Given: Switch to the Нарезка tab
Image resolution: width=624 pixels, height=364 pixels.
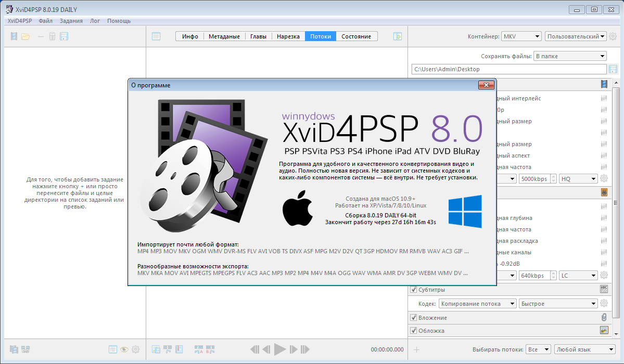Looking at the screenshot, I should pyautogui.click(x=288, y=36).
